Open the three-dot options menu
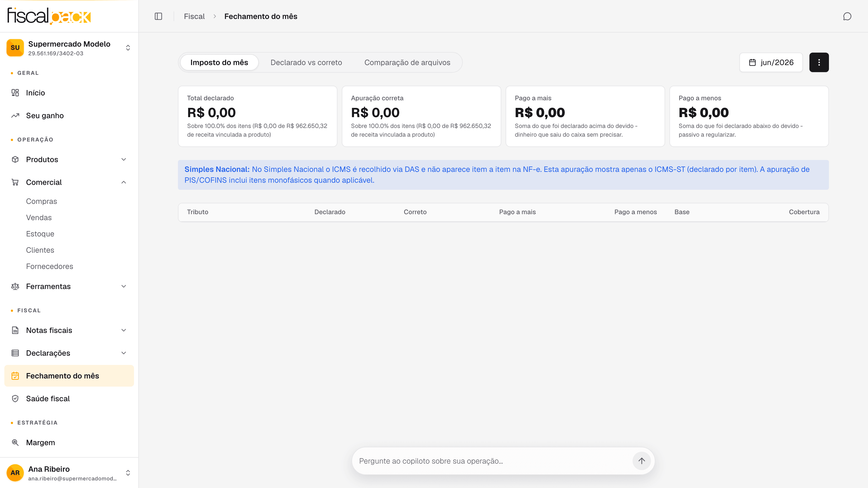 (x=819, y=62)
